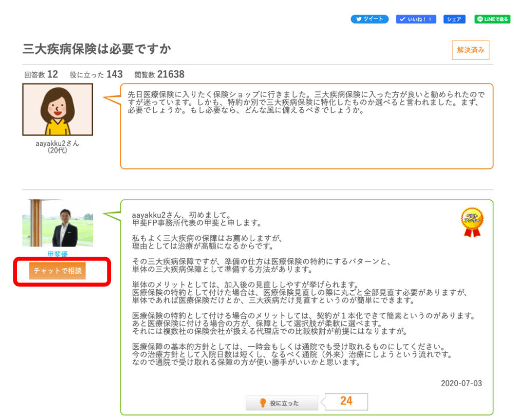Share via LINEで送る button

click(x=492, y=19)
